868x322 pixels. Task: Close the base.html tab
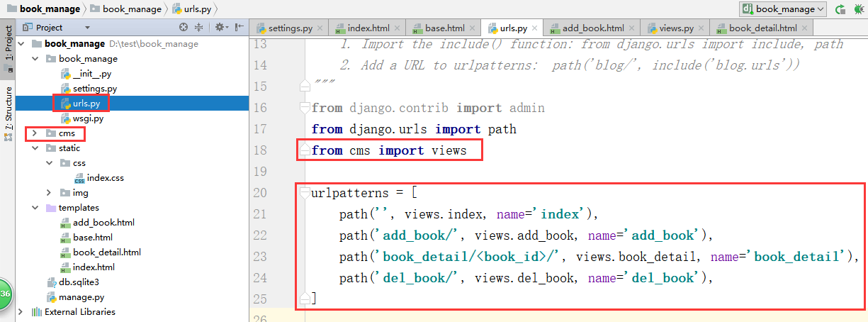472,29
